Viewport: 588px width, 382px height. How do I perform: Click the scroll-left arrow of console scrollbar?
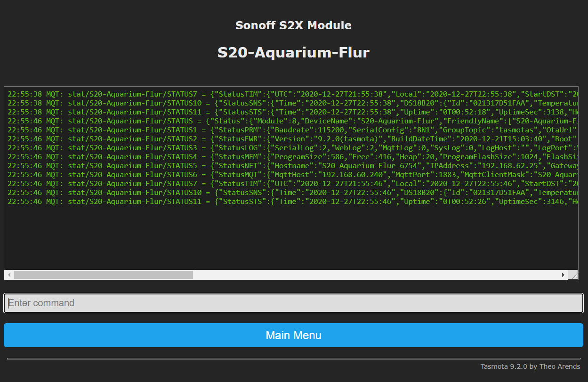[x=9, y=275]
